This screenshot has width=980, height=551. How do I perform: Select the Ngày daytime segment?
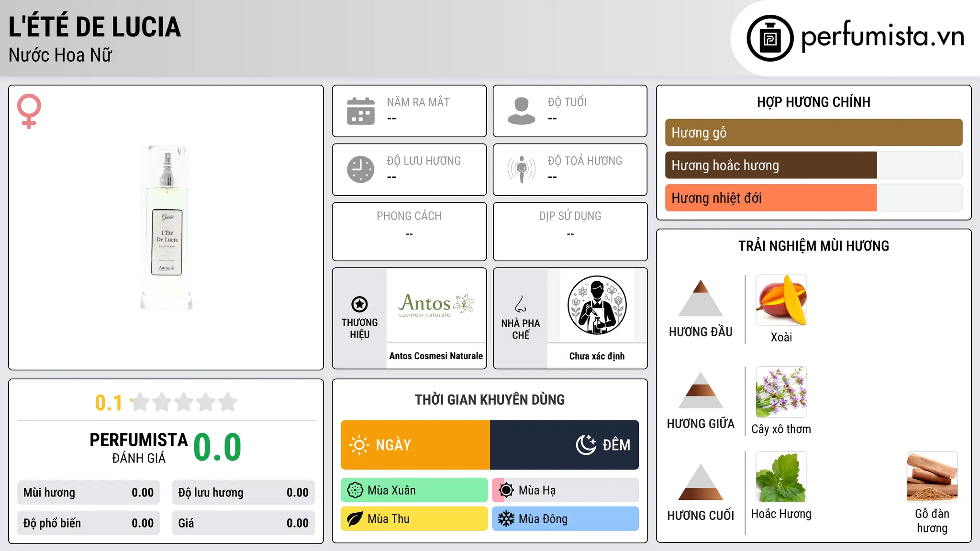point(415,445)
